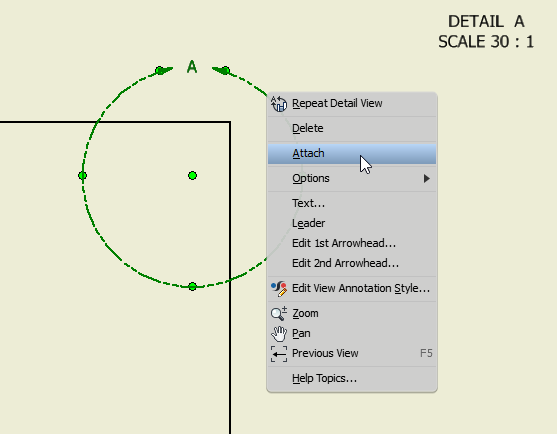Click the DETAIL A view label
The width and height of the screenshot is (557, 434).
click(x=486, y=22)
